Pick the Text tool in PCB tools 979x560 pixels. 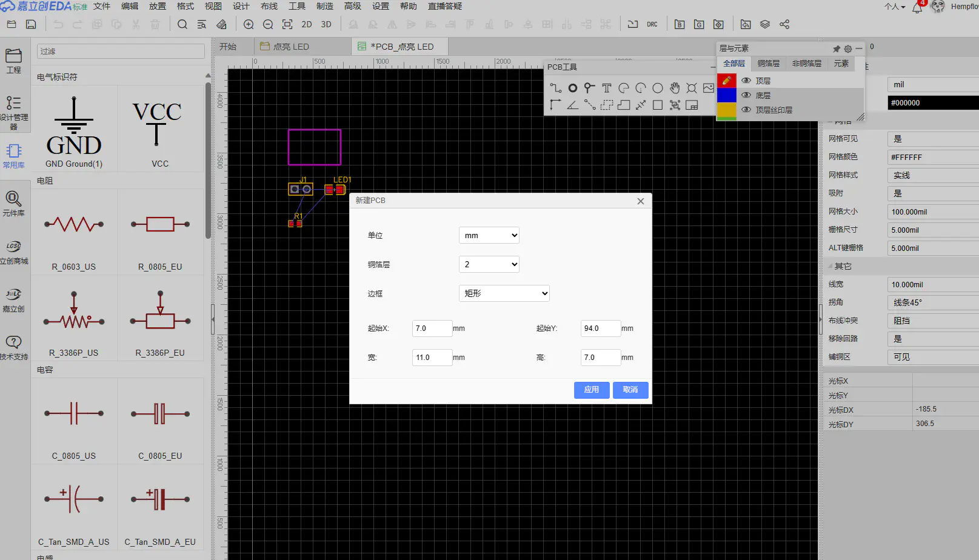606,88
